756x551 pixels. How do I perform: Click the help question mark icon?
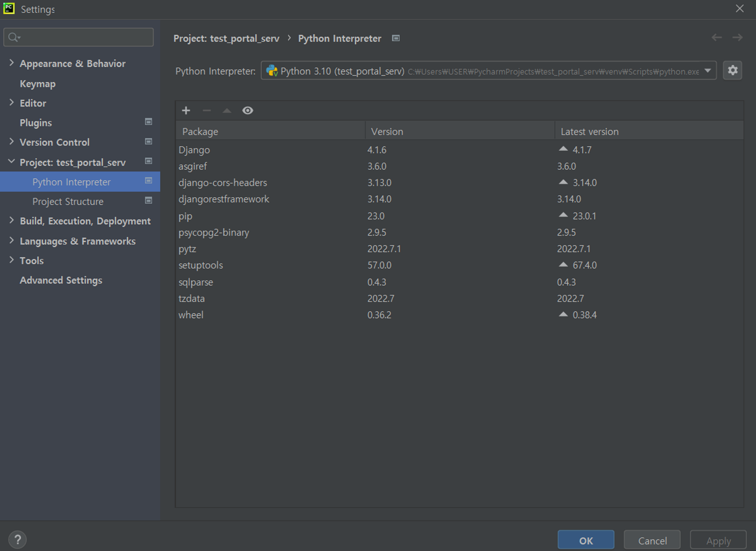(17, 540)
